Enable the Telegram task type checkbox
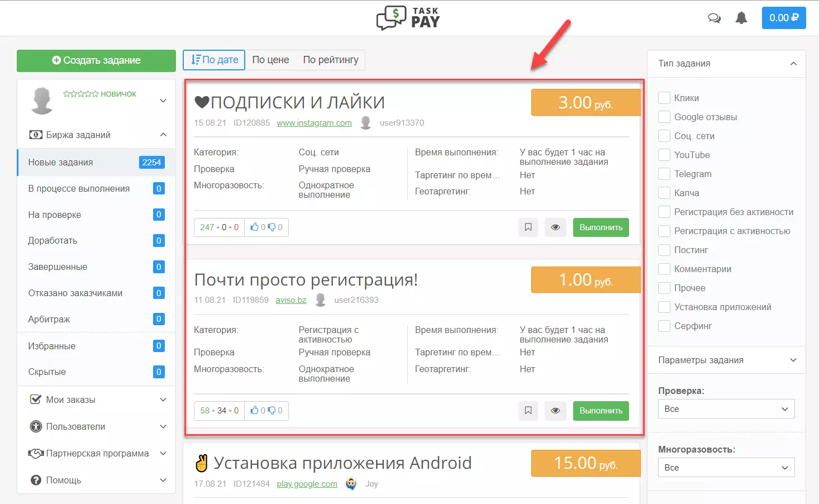The height and width of the screenshot is (504, 819). 664,174
